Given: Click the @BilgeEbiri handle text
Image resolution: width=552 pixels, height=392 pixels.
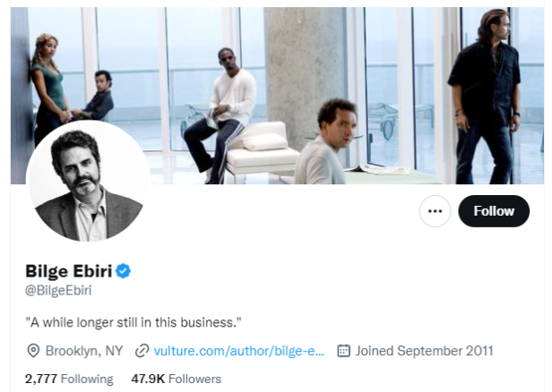Looking at the screenshot, I should pyautogui.click(x=58, y=290).
